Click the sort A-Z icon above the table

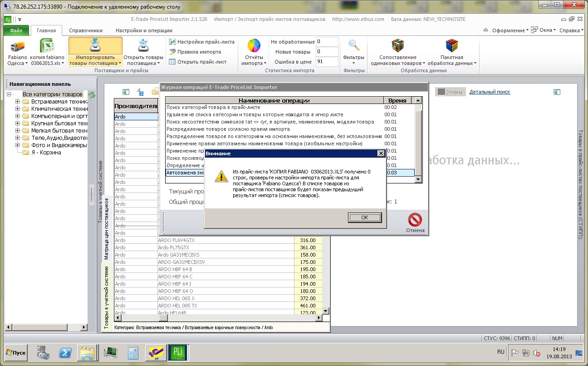(x=141, y=92)
